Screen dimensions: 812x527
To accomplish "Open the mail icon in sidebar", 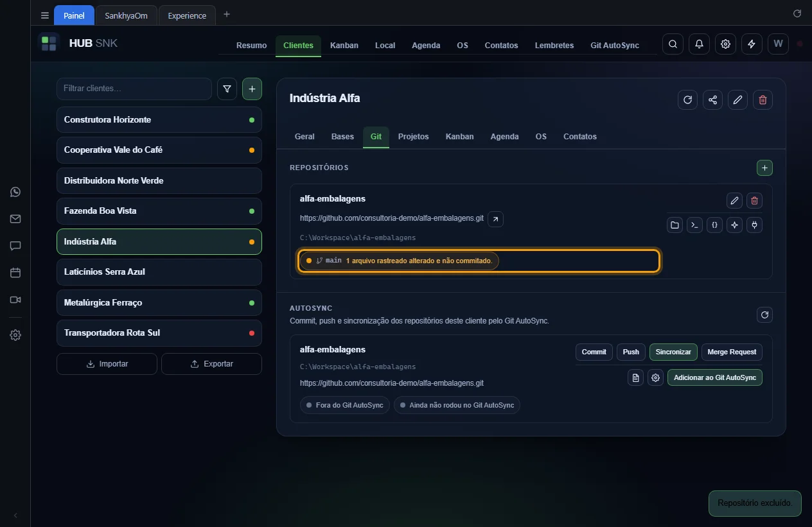I will click(x=15, y=219).
